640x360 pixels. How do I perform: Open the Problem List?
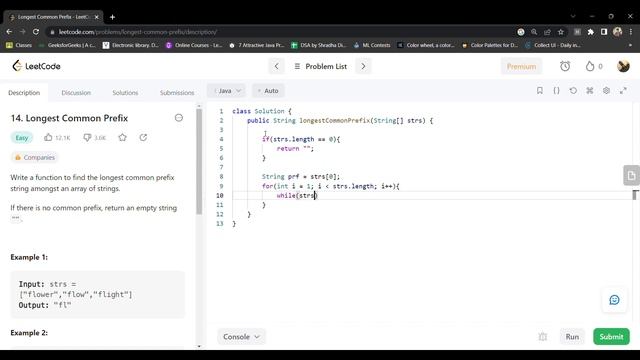coord(320,66)
